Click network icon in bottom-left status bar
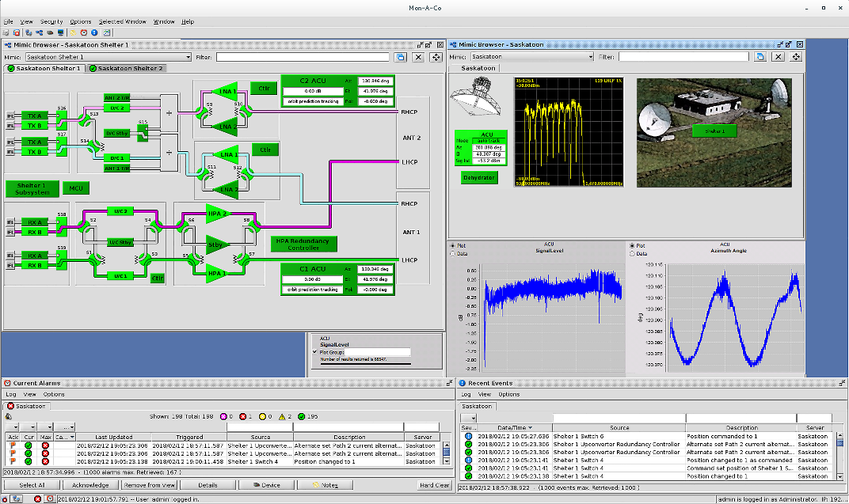This screenshot has width=849, height=504. coord(17,498)
